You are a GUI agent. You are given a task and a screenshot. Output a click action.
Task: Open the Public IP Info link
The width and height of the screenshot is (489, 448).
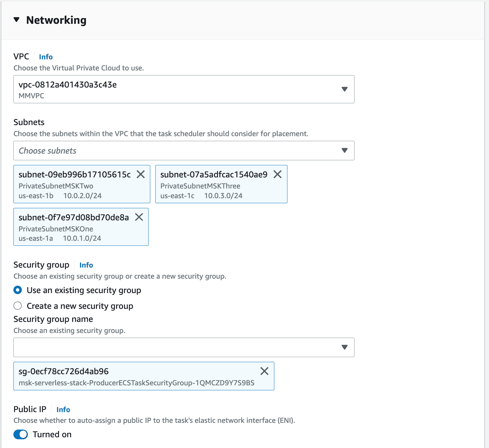click(x=63, y=410)
